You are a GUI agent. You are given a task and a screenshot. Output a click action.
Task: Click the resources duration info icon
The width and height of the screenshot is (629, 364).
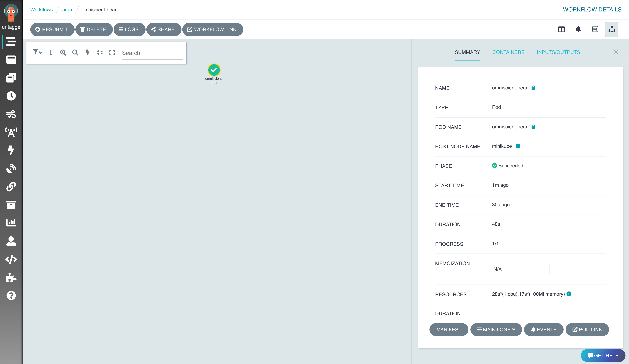point(569,294)
